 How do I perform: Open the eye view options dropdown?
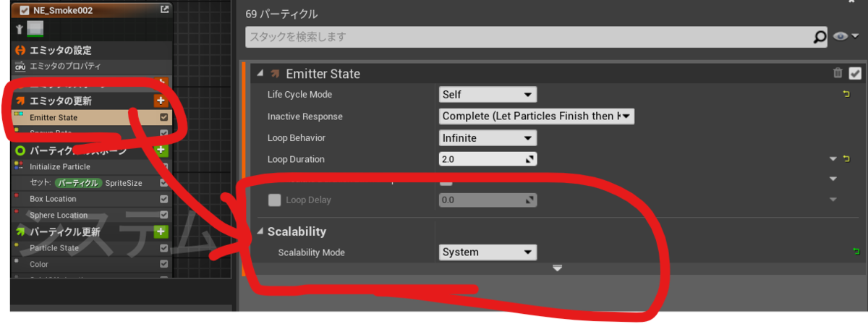pos(846,37)
